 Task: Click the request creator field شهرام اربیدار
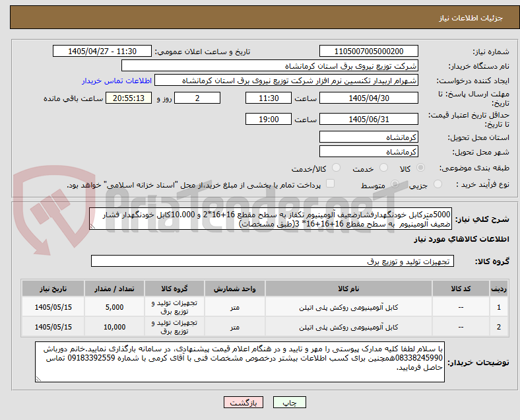point(286,81)
